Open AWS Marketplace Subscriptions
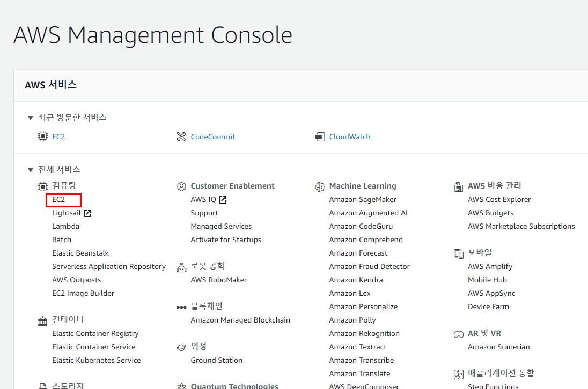This screenshot has height=389, width=588. [521, 227]
